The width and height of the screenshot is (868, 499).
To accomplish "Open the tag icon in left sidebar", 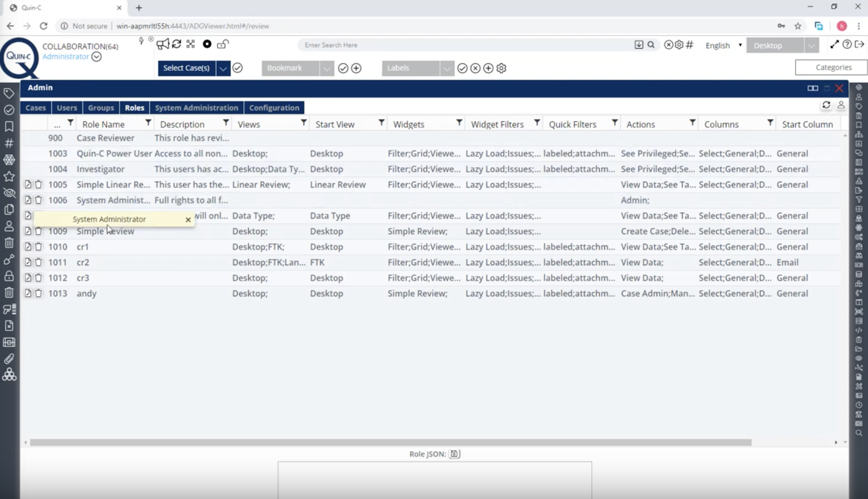I will pos(9,93).
